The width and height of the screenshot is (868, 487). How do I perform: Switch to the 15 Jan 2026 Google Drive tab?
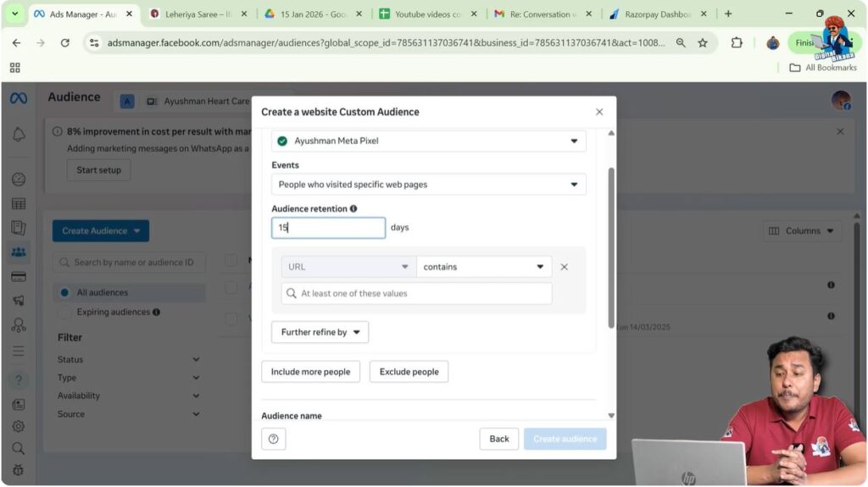click(312, 14)
